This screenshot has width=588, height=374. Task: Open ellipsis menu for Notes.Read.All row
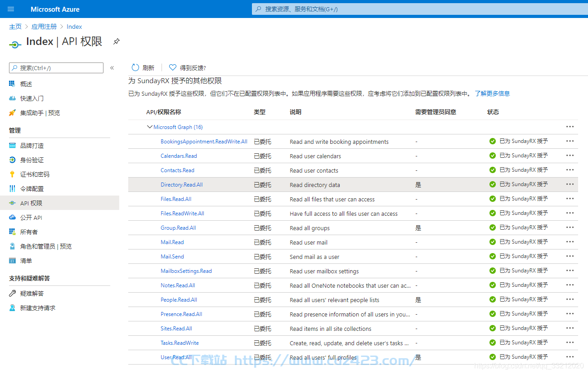pyautogui.click(x=570, y=285)
